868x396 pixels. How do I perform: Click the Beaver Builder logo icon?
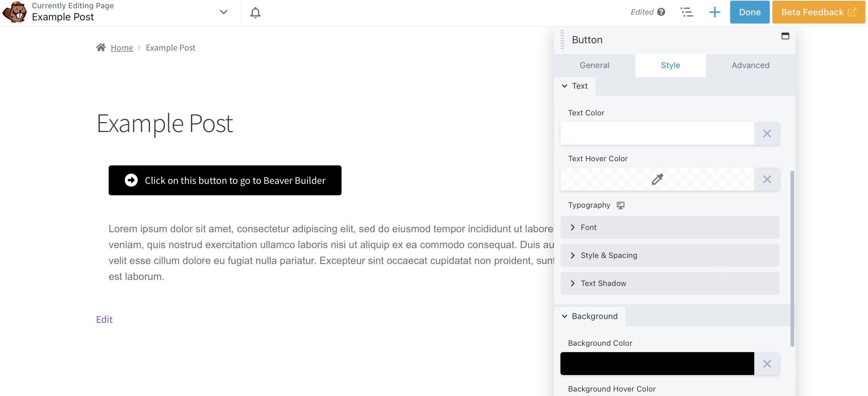(x=14, y=12)
